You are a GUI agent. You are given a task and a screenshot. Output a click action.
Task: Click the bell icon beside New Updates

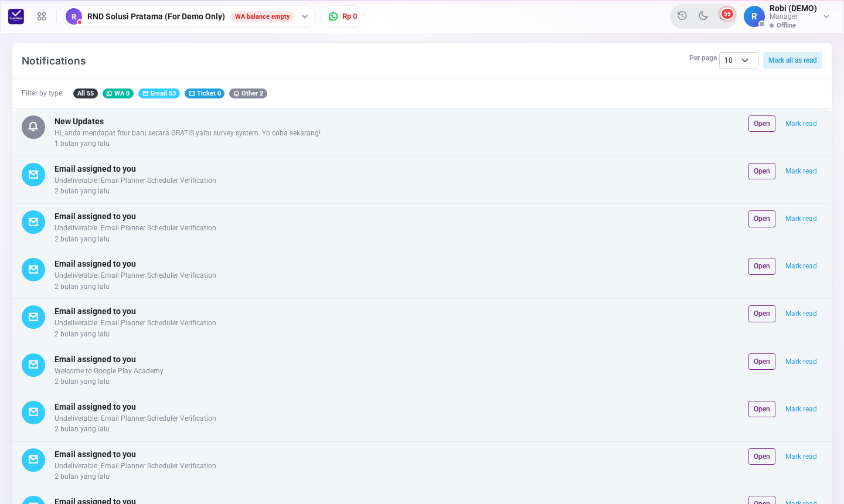point(33,127)
